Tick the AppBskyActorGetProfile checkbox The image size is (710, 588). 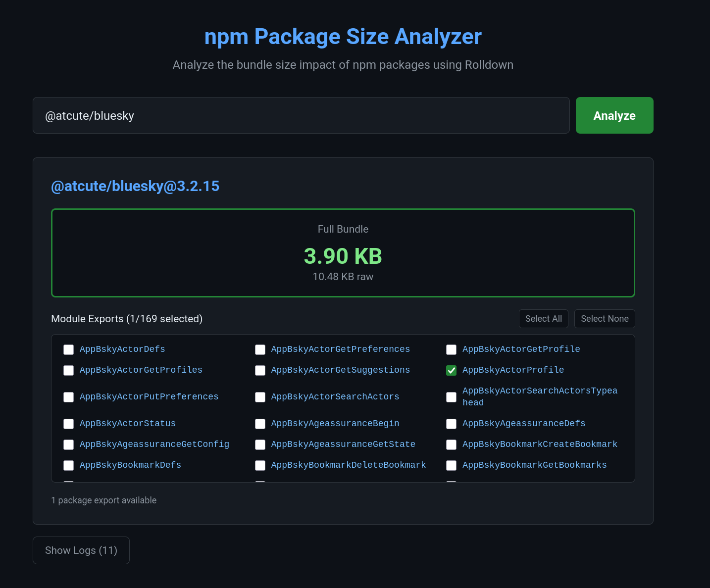[x=451, y=349]
